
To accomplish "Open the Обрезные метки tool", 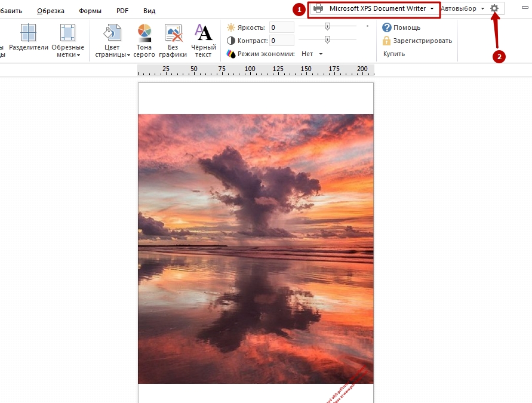I will (x=67, y=34).
